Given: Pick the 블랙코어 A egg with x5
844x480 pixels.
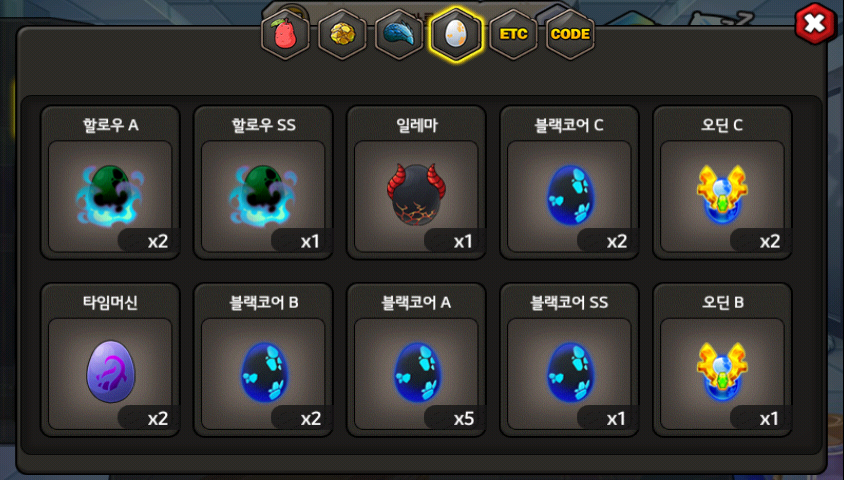Looking at the screenshot, I should (x=416, y=372).
